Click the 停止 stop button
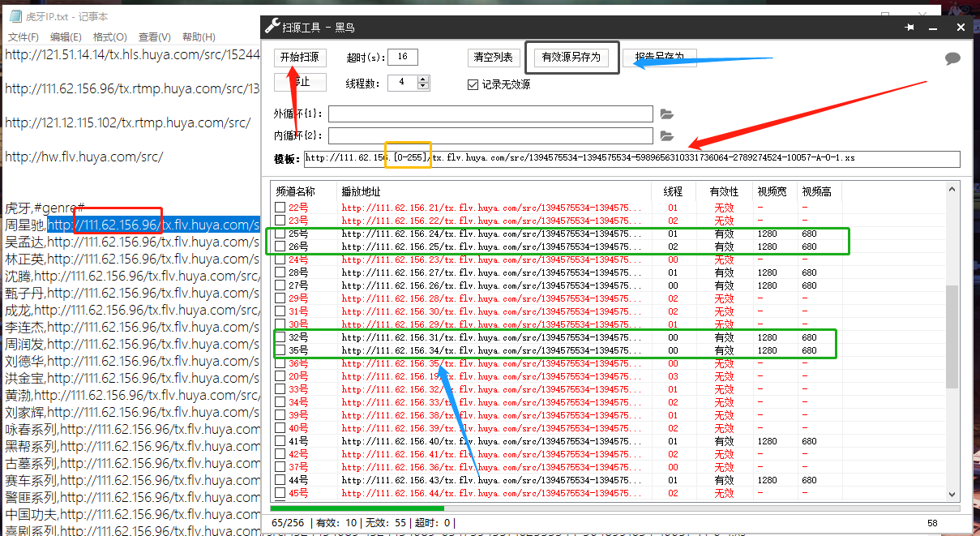Image resolution: width=980 pixels, height=536 pixels. coord(301,82)
